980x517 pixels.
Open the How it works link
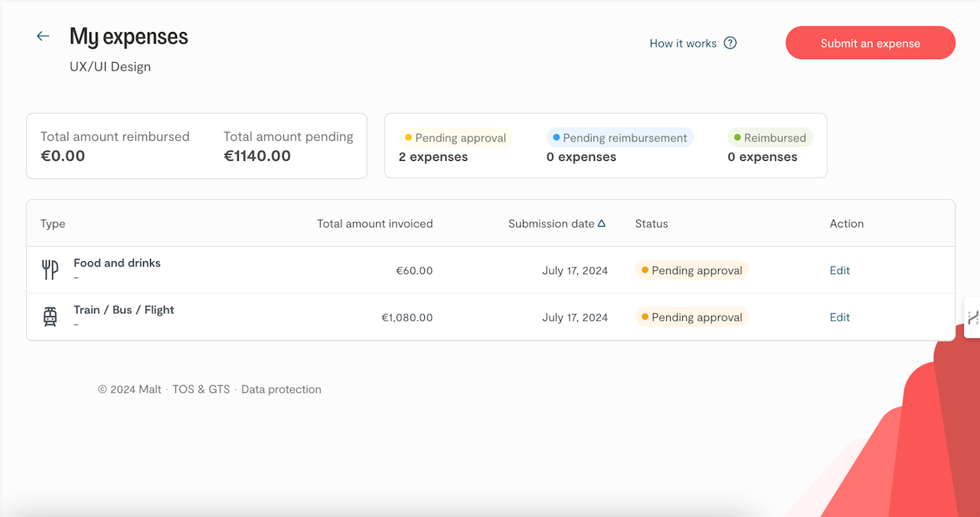coord(683,44)
